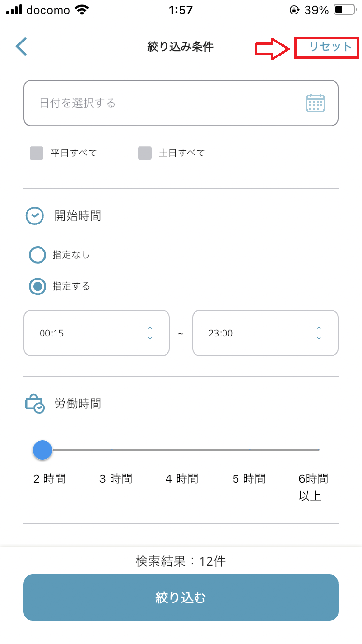Tap the cellular signal bars icon
Viewport: 362px width, 644px height.
click(x=14, y=10)
